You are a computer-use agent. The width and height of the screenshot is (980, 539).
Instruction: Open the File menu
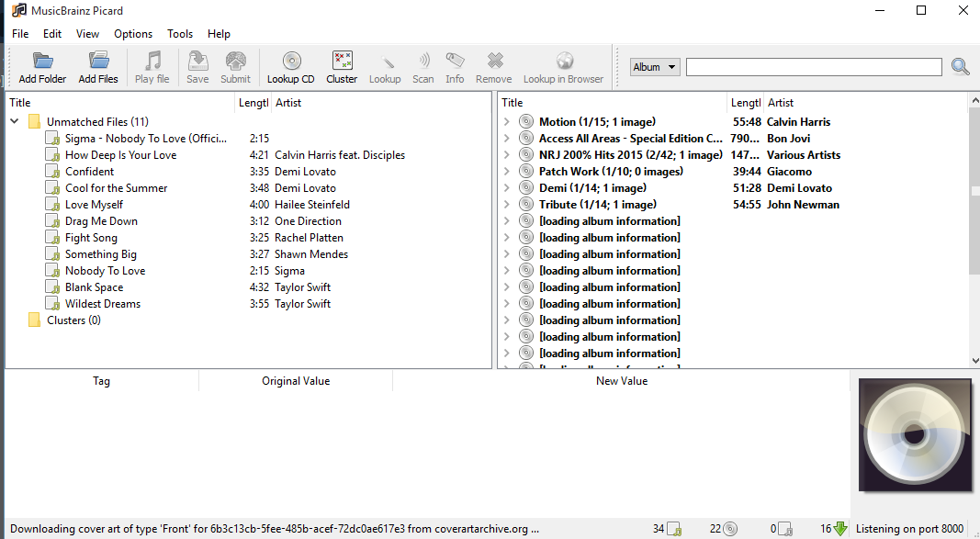click(x=20, y=34)
